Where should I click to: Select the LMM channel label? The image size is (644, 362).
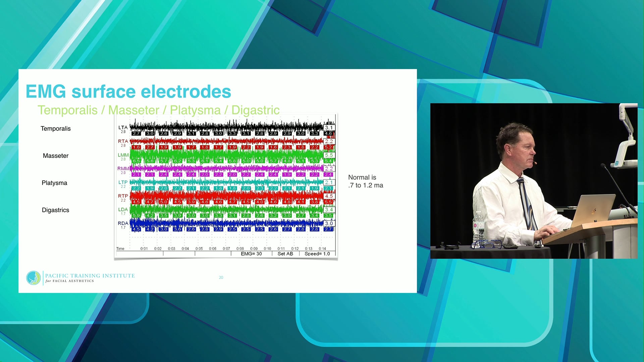123,155
